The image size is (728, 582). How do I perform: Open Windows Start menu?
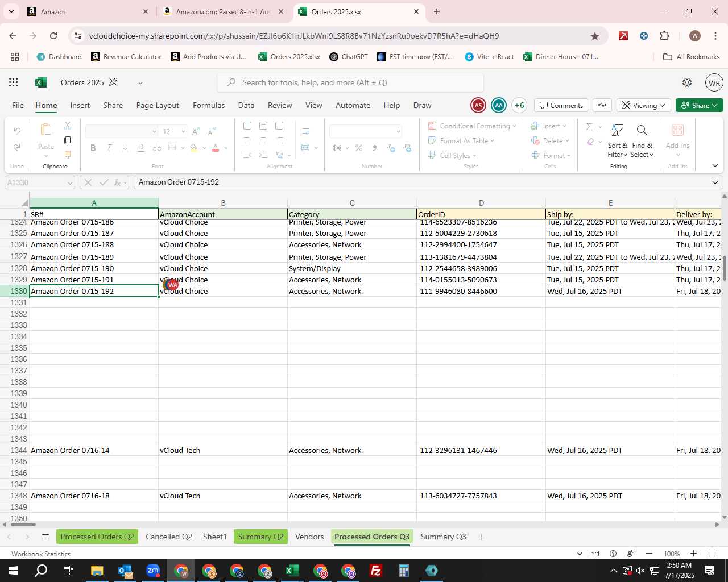pyautogui.click(x=14, y=571)
